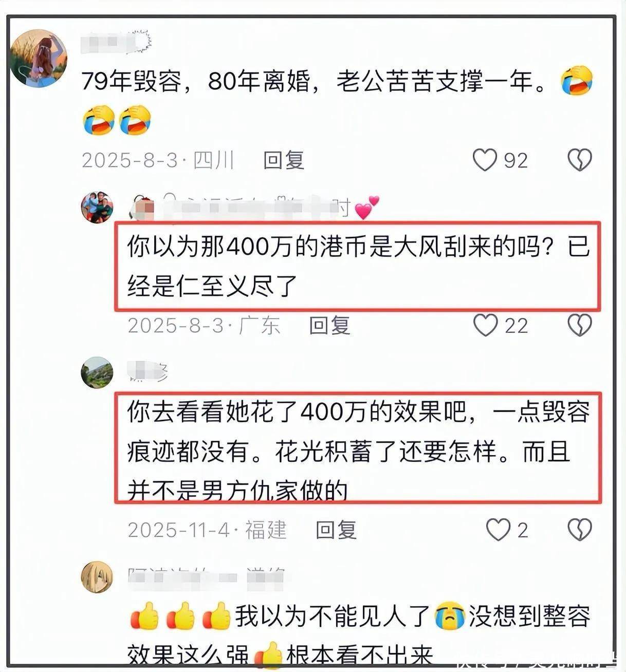Reply to the 广东 comment via 回复
Viewport: 626px width, 672px height.
pyautogui.click(x=329, y=326)
